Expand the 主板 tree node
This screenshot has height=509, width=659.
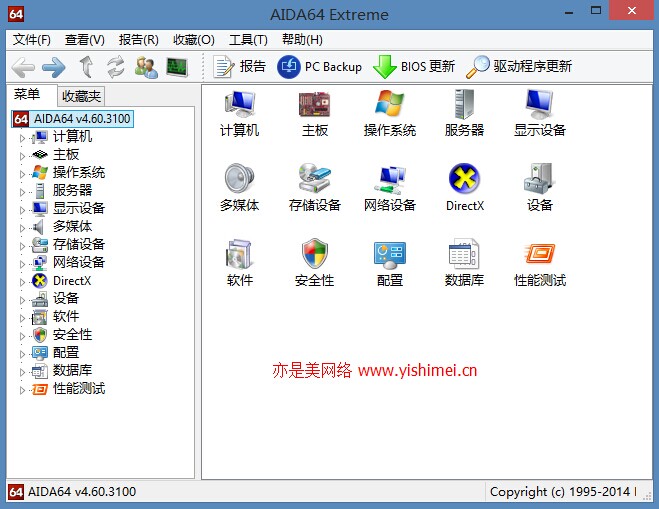[22, 156]
